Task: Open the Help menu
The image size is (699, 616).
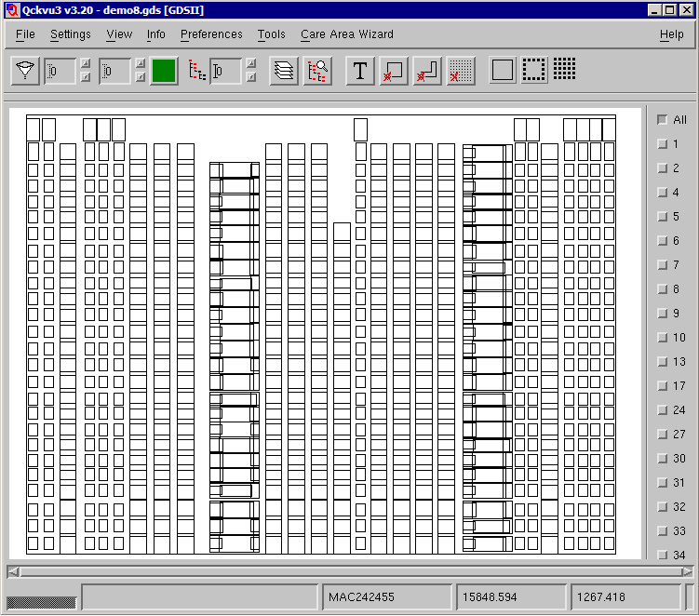Action: tap(671, 34)
